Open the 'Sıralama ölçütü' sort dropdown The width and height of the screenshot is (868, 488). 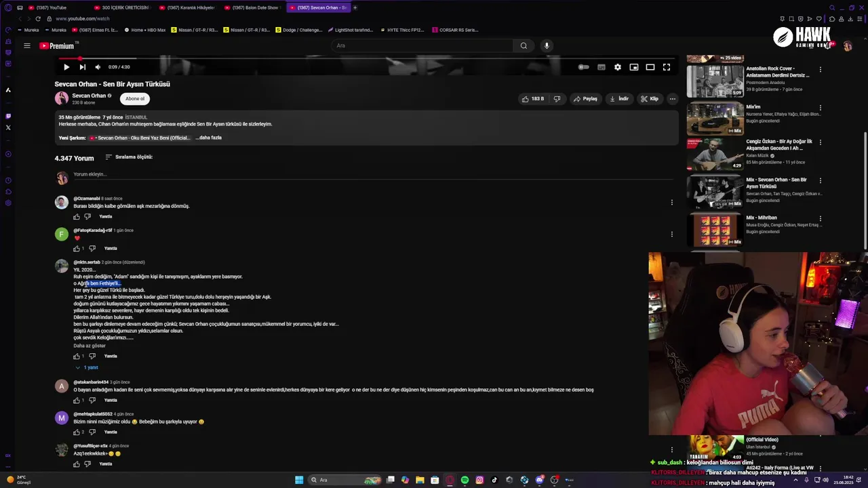(129, 157)
